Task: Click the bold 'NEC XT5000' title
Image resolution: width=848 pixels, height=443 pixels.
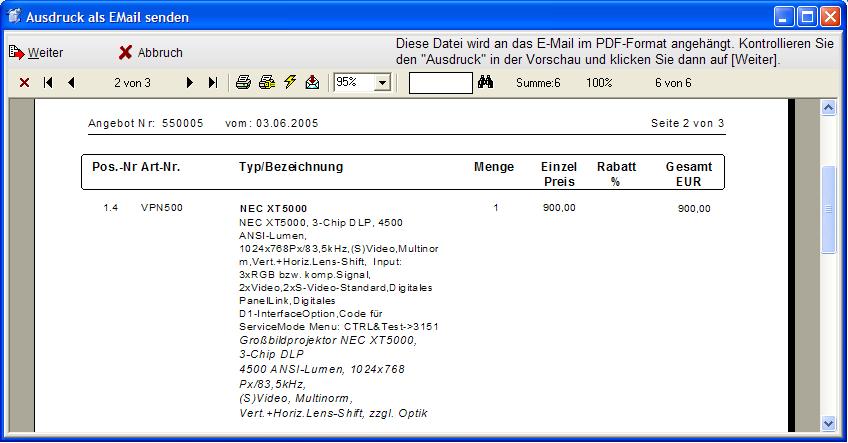Action: (x=274, y=209)
